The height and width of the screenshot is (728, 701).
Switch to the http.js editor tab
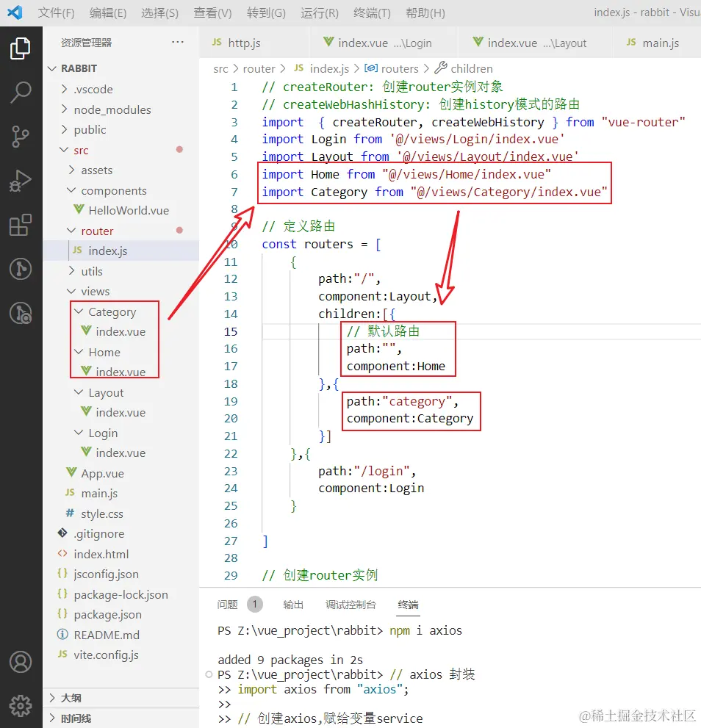(x=244, y=43)
